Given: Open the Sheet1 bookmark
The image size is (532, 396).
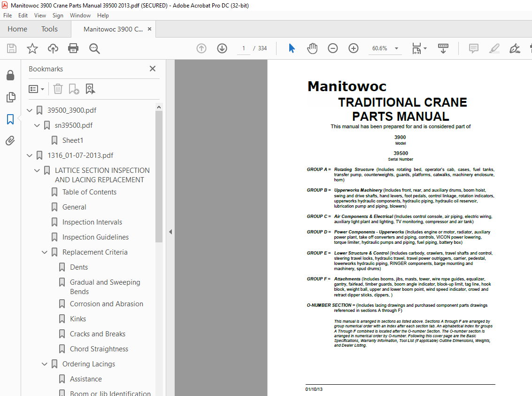Looking at the screenshot, I should point(73,140).
